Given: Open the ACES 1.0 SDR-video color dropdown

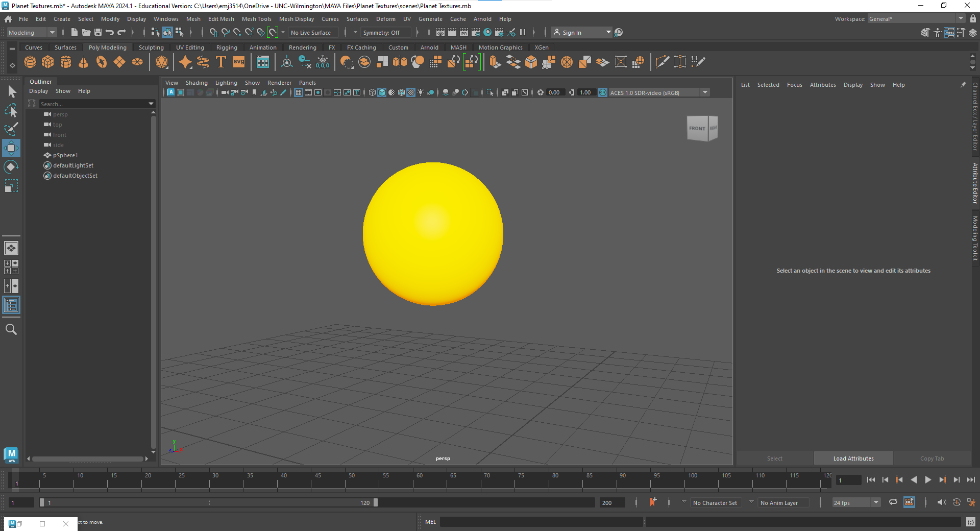Looking at the screenshot, I should pyautogui.click(x=705, y=92).
